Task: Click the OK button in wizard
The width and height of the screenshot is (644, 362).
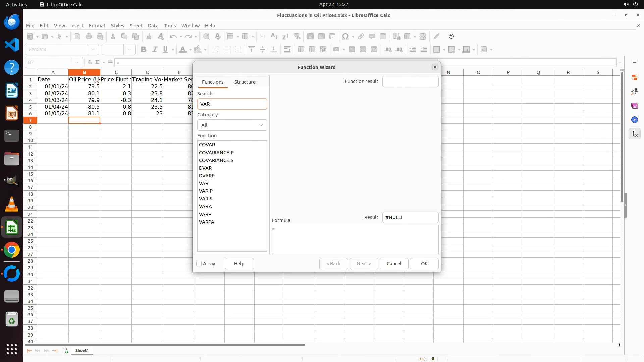Action: point(424,264)
